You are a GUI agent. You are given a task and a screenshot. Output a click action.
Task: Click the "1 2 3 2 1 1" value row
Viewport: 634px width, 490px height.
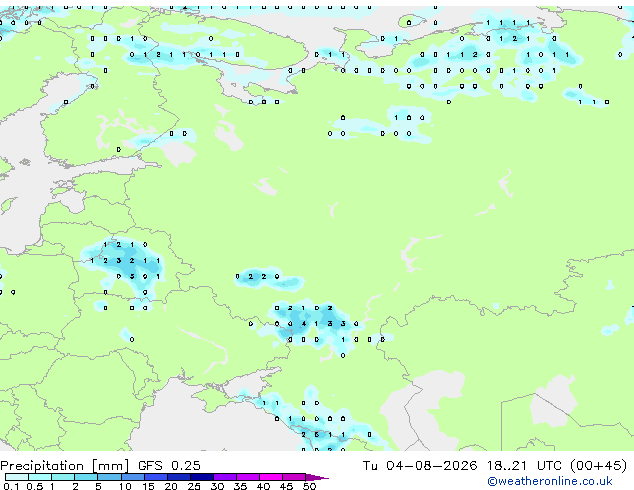coord(125,261)
